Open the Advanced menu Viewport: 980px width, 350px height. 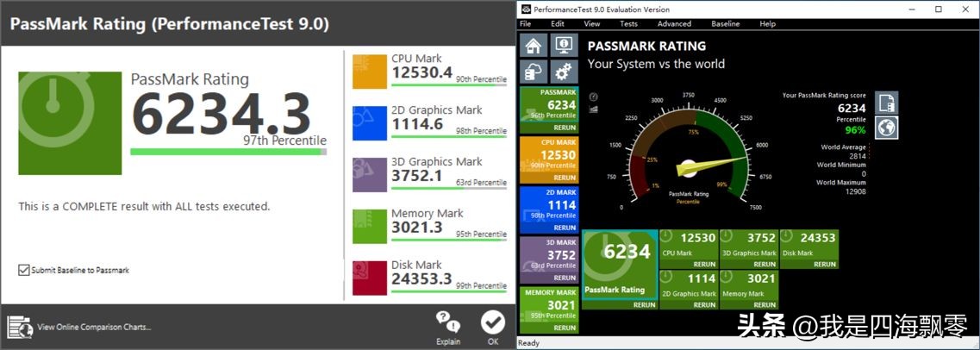[x=674, y=24]
